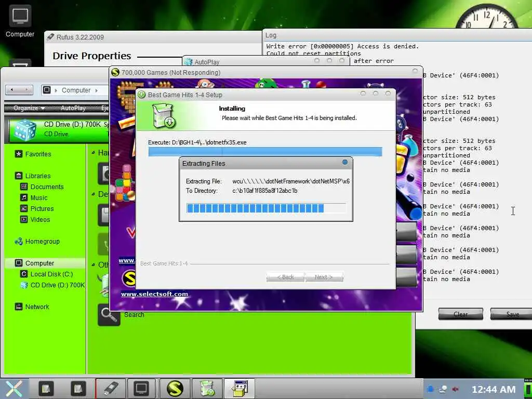532x399 pixels.
Task: Click the Homegroup icon in sidebar
Action: (x=19, y=241)
